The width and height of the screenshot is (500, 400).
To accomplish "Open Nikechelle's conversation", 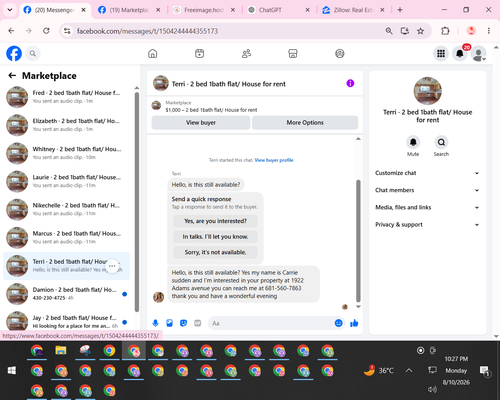I will click(67, 209).
